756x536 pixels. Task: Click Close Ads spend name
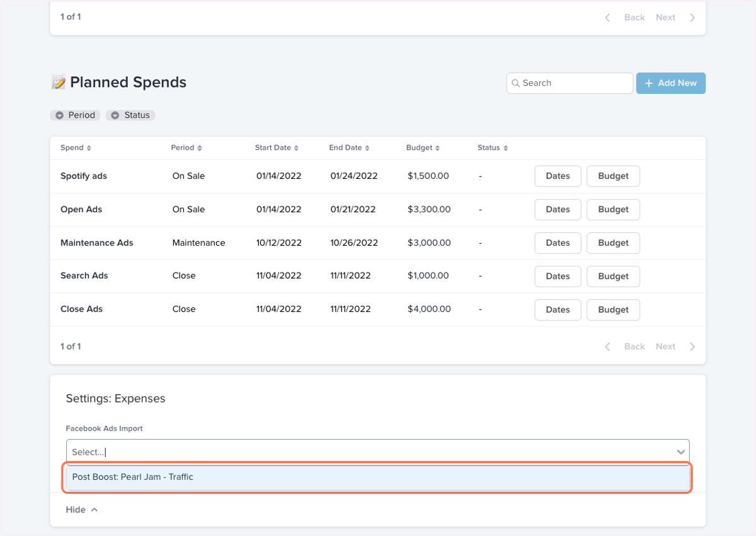[x=82, y=309]
